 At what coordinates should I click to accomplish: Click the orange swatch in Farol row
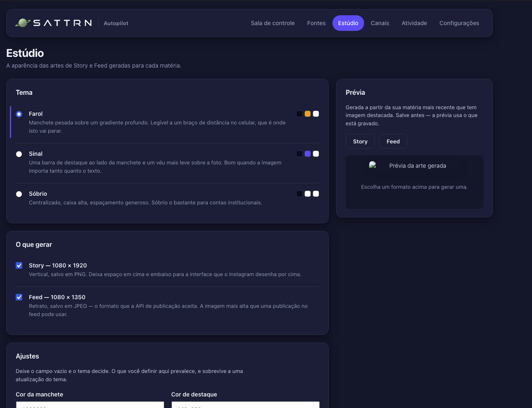tap(308, 114)
